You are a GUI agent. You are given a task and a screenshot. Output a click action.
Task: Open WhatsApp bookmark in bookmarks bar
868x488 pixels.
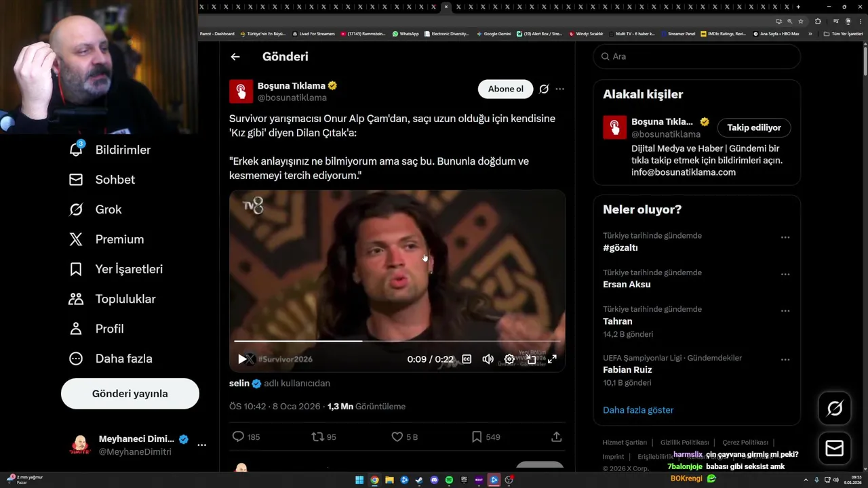(406, 33)
